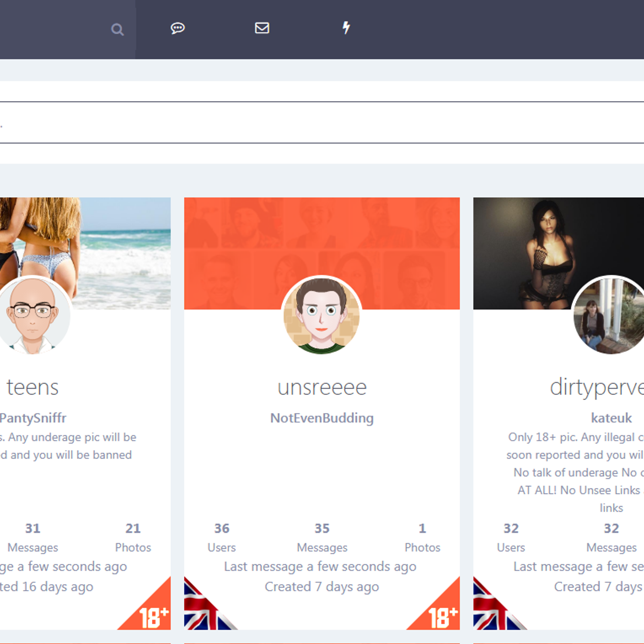Click in the wide text input field
Screen dimensions: 644x644
pos(322,122)
